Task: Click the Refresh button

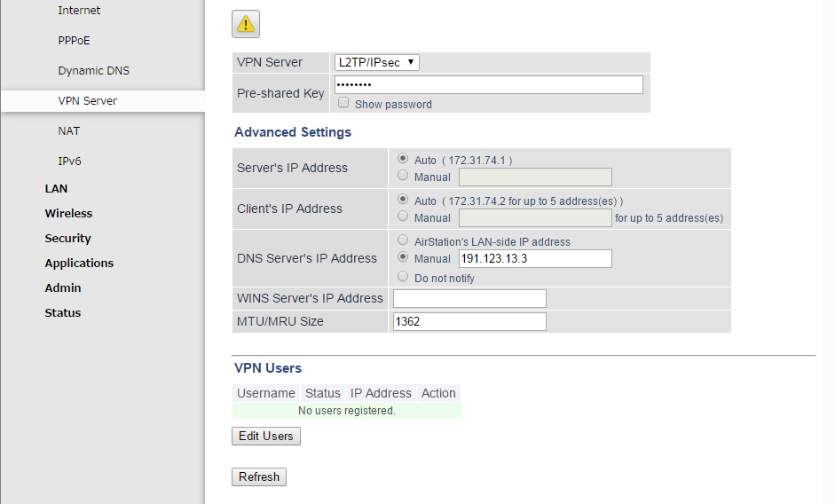Action: (259, 476)
